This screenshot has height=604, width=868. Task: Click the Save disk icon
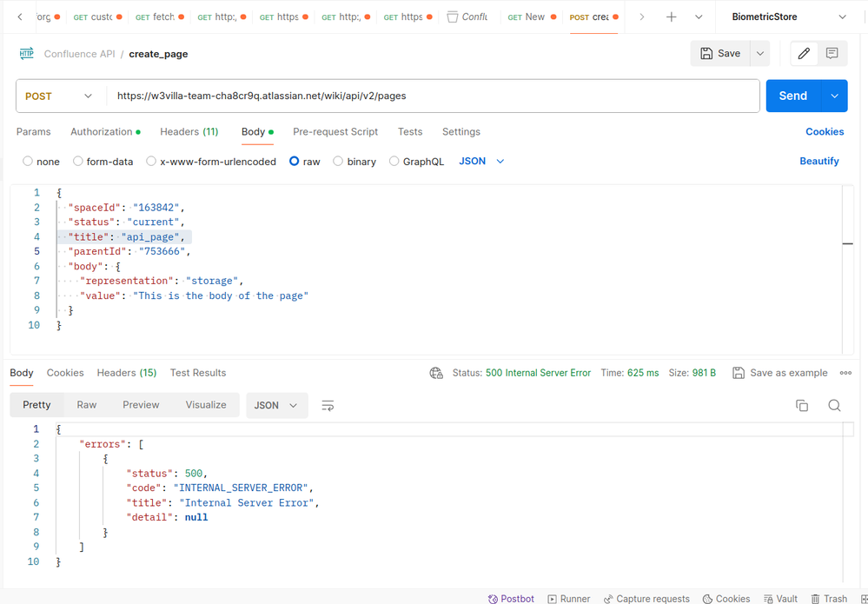pos(706,54)
